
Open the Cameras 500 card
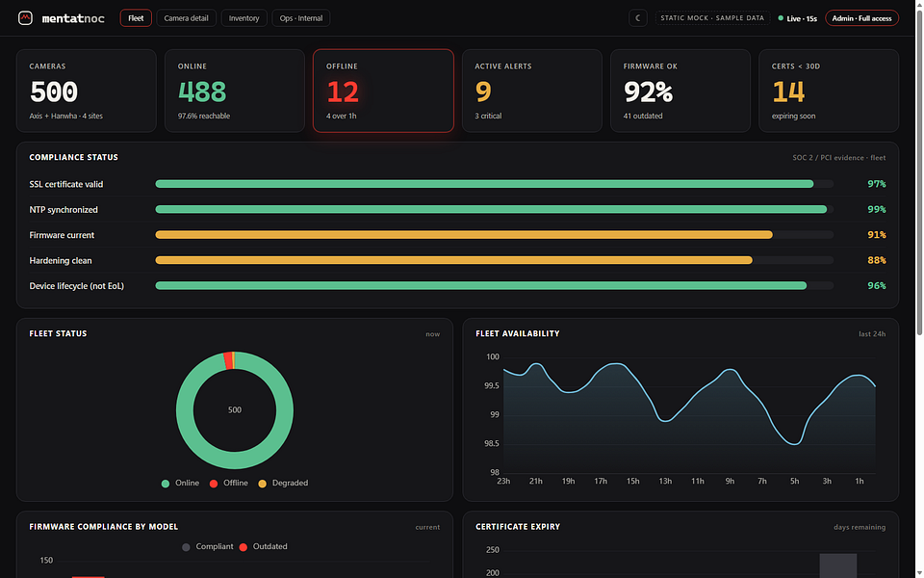(x=86, y=91)
